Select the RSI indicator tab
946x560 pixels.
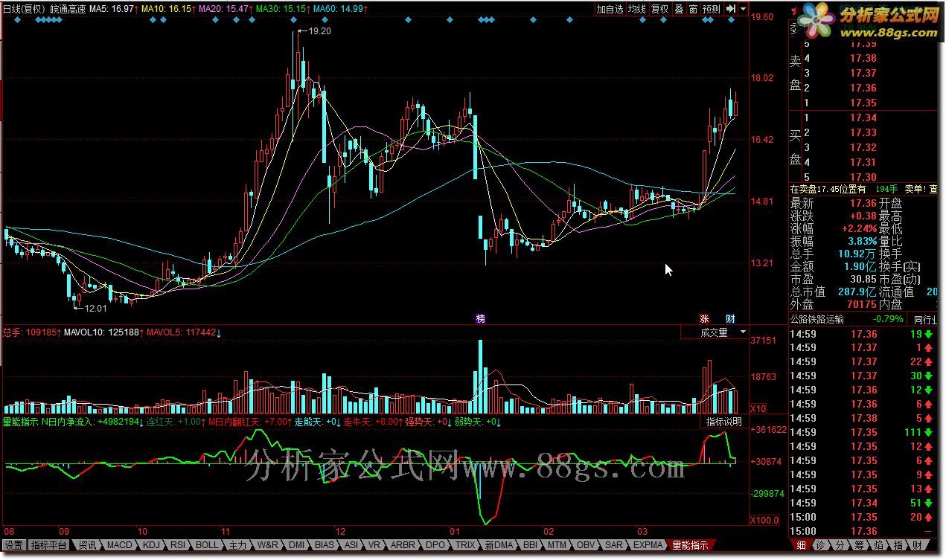[x=178, y=545]
